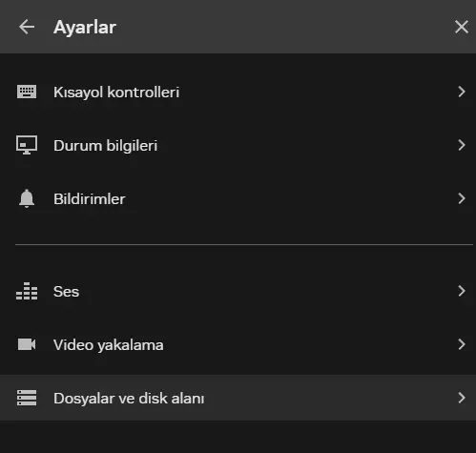Expand Bildirimler using the right chevron

tap(462, 198)
